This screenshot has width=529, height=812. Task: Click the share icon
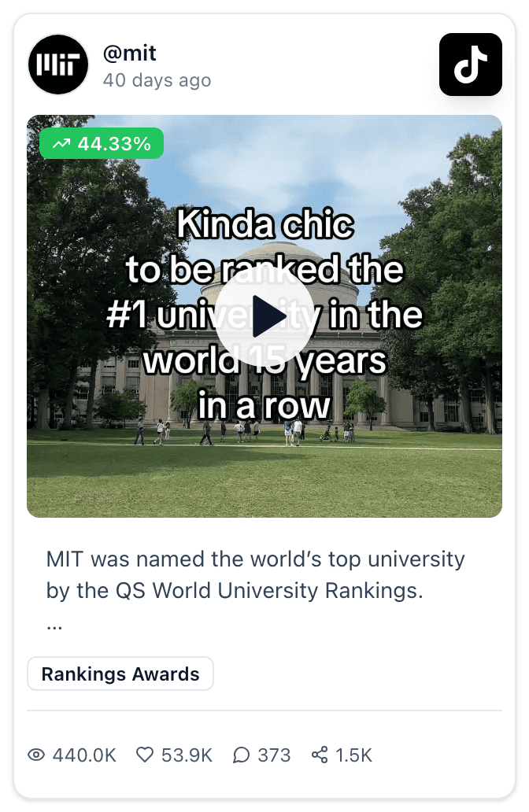(320, 755)
